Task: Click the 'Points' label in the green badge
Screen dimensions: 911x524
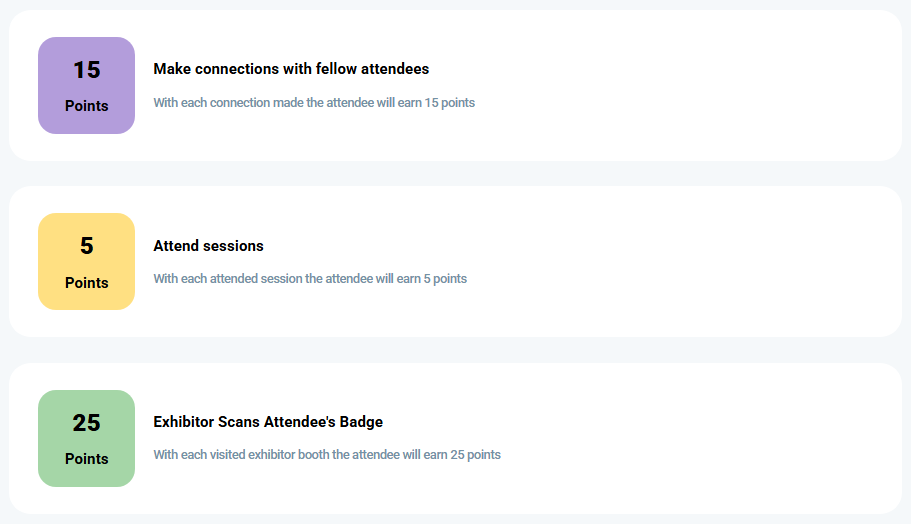Action: pos(87,458)
